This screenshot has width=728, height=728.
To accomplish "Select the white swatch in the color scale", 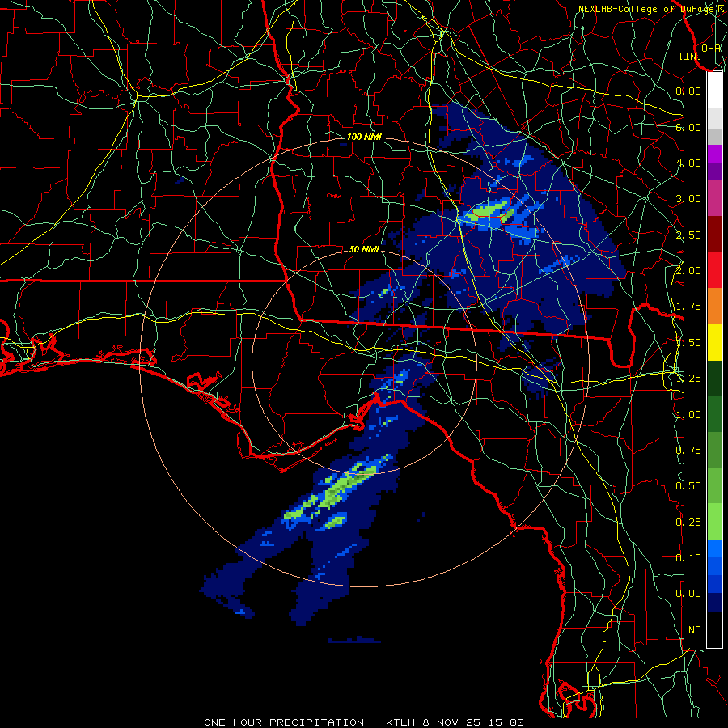I will (x=714, y=91).
